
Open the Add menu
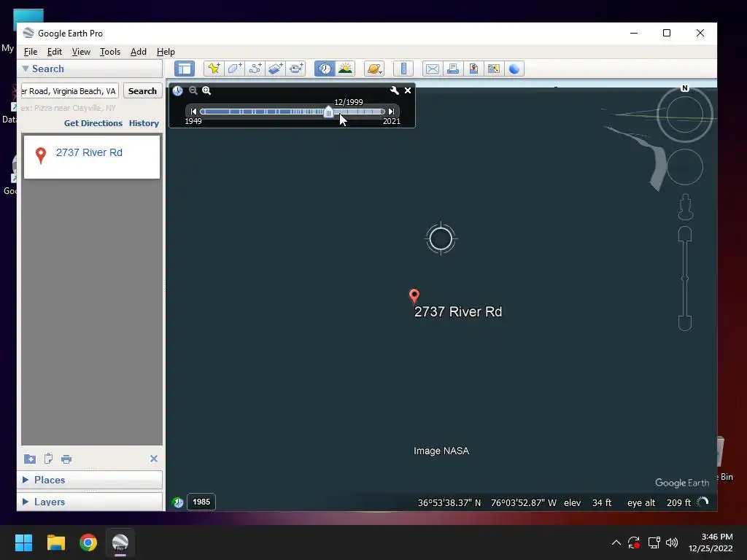tap(138, 52)
